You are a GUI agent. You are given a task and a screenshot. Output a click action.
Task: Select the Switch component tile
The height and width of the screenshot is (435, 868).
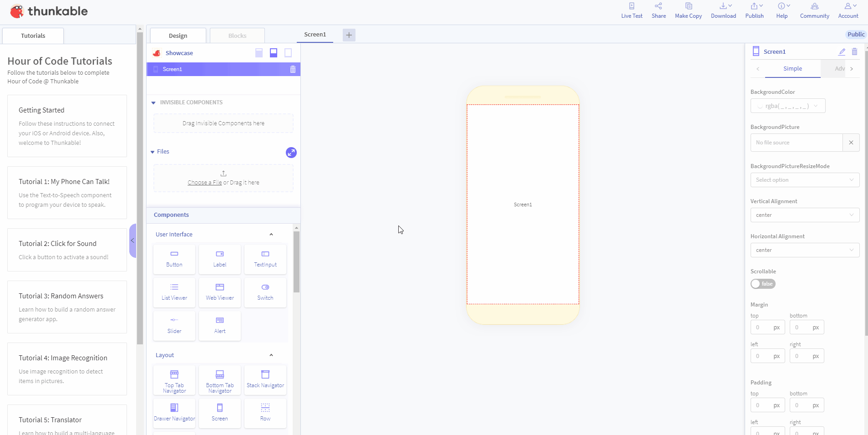(265, 292)
